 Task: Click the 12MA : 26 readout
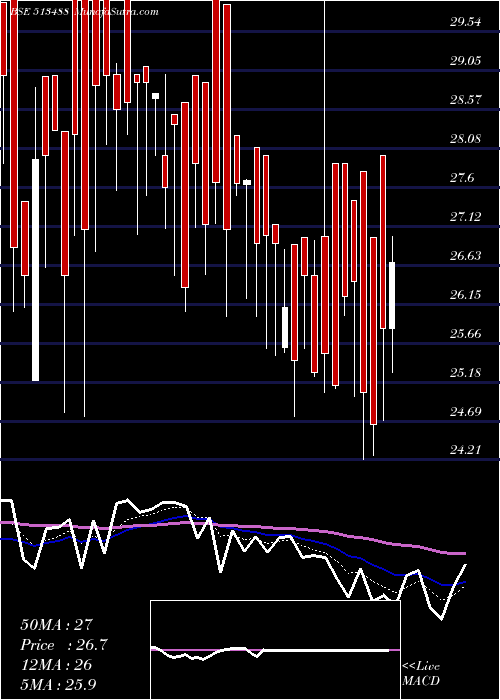point(56,664)
